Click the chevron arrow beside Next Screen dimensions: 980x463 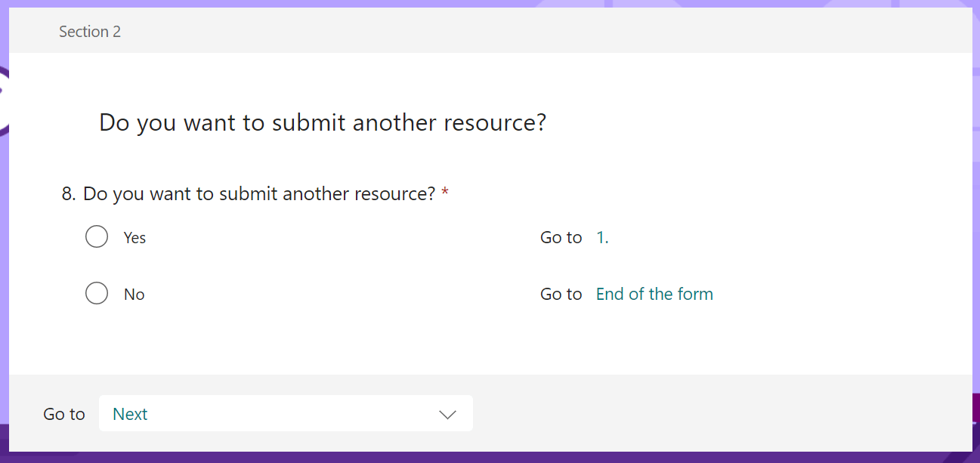pos(447,414)
